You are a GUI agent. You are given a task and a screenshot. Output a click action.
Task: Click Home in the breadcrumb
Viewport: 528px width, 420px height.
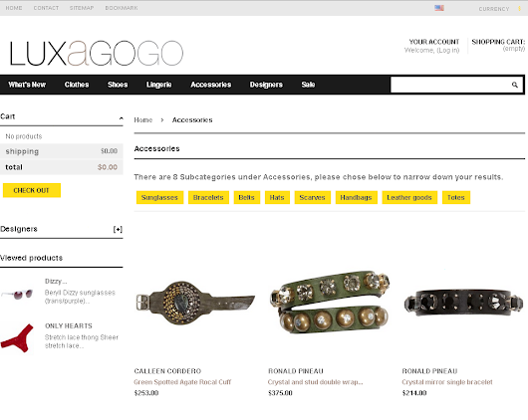[x=143, y=119]
